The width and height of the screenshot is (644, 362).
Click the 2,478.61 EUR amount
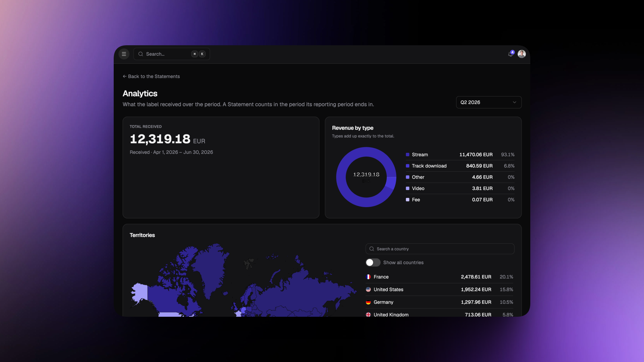tap(476, 277)
